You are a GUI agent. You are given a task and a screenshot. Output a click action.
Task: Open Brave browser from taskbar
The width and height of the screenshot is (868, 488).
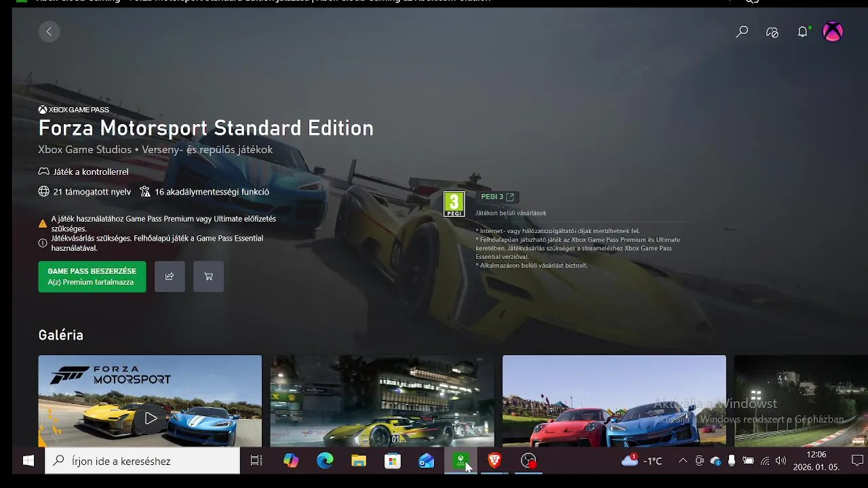[494, 461]
